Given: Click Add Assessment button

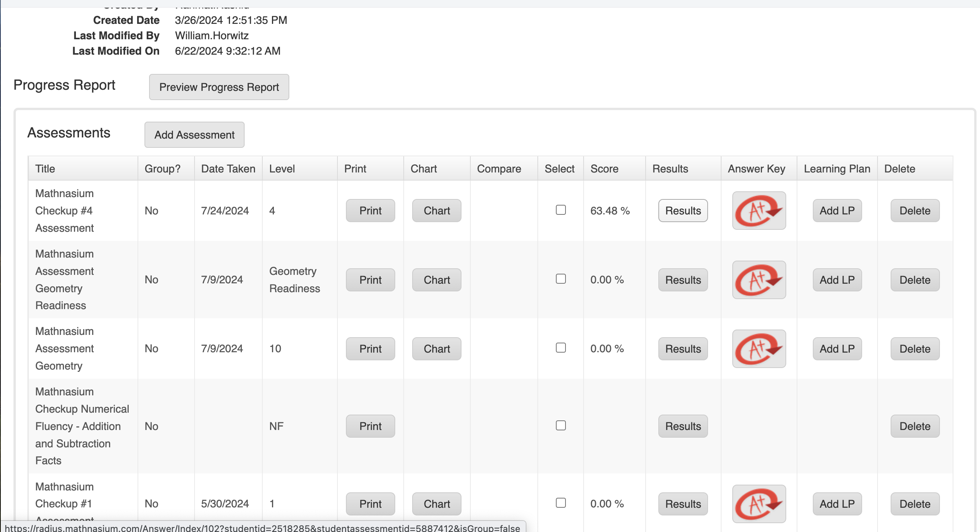Looking at the screenshot, I should click(194, 135).
